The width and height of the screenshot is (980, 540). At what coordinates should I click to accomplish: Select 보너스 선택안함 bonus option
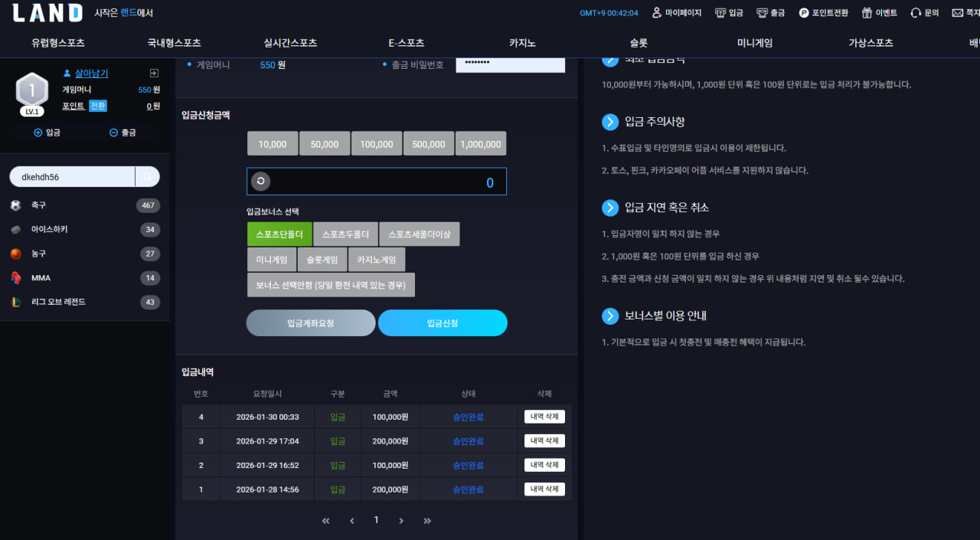click(331, 285)
